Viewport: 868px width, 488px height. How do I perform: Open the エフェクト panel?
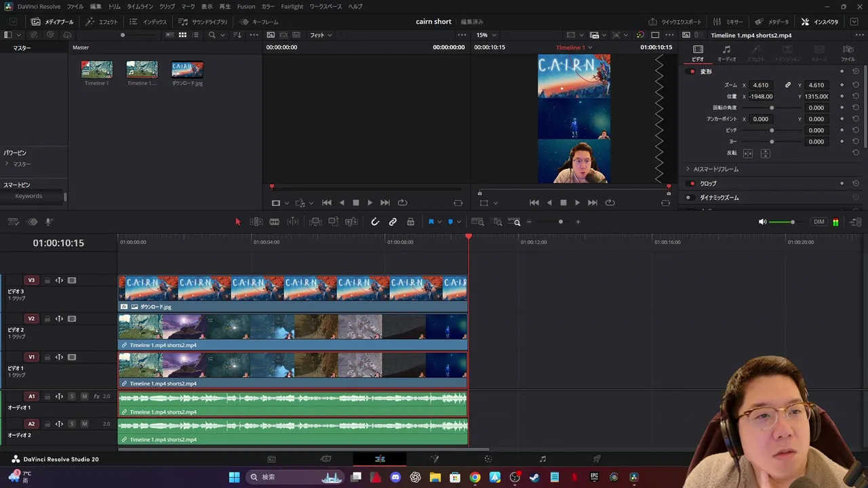click(x=102, y=22)
